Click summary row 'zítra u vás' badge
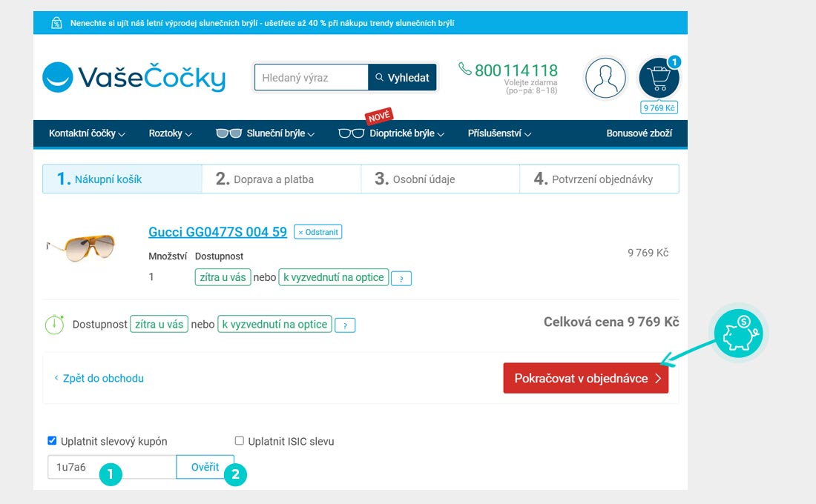The height and width of the screenshot is (504, 816). [x=159, y=324]
